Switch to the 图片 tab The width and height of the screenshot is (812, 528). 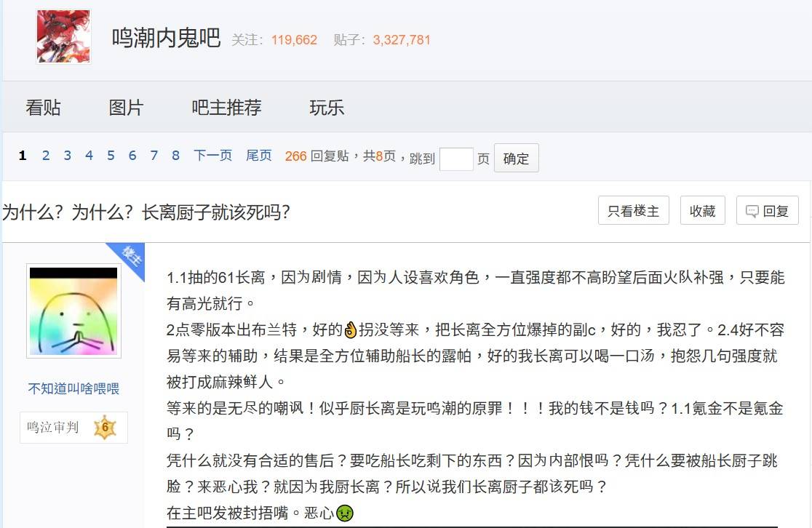(126, 108)
